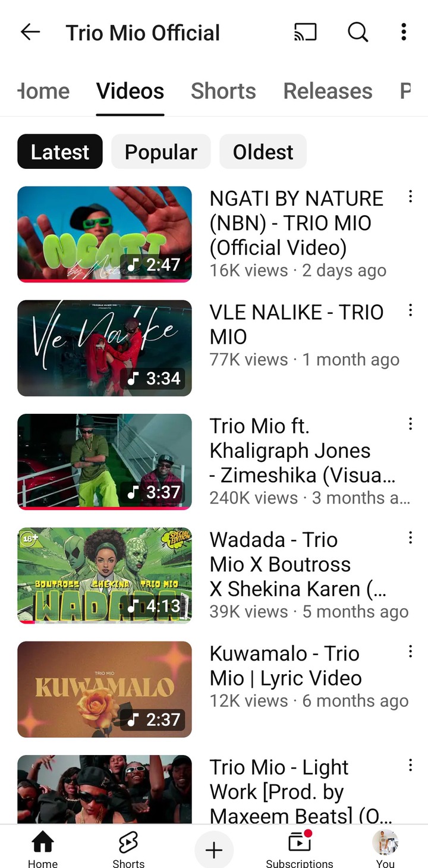Open the You profile avatar
The width and height of the screenshot is (428, 868).
click(385, 842)
